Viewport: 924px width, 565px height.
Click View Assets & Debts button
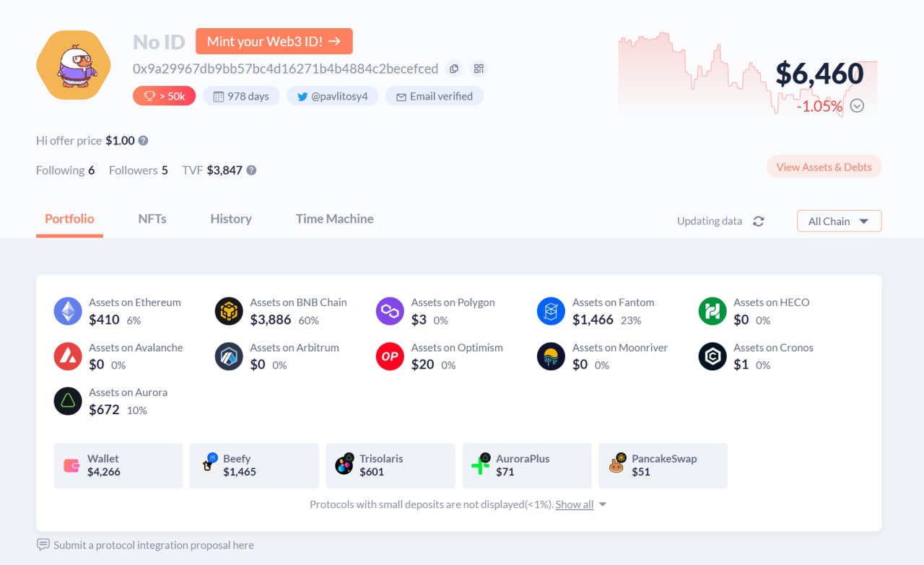pyautogui.click(x=824, y=167)
